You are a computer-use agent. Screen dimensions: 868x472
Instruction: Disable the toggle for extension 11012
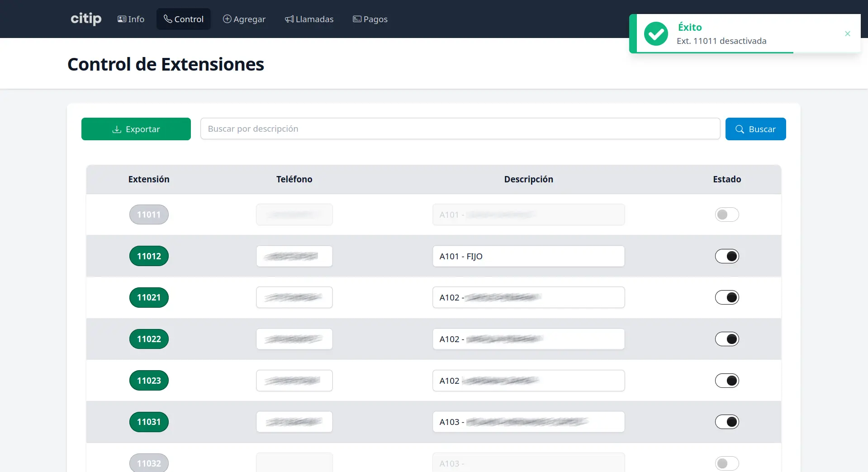tap(726, 256)
